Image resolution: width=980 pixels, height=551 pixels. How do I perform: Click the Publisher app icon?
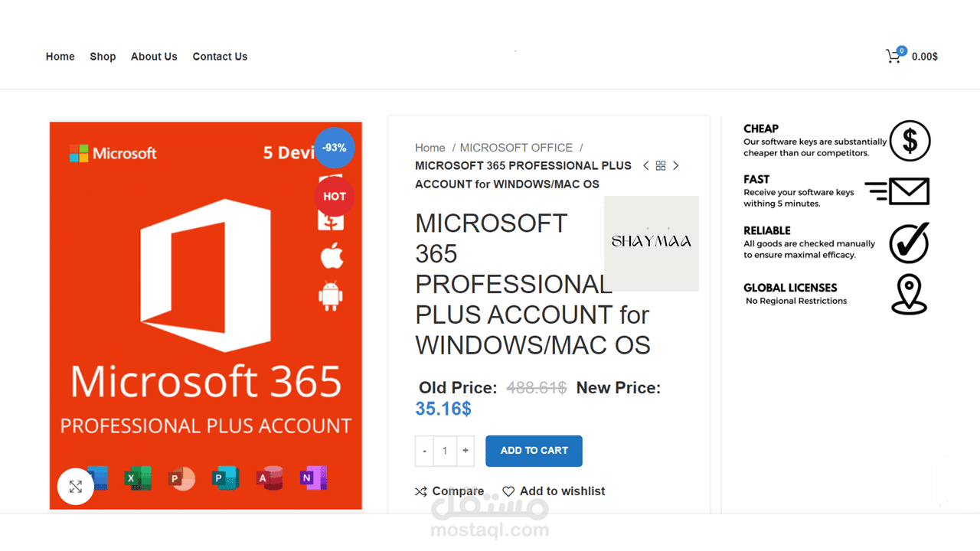click(x=226, y=478)
